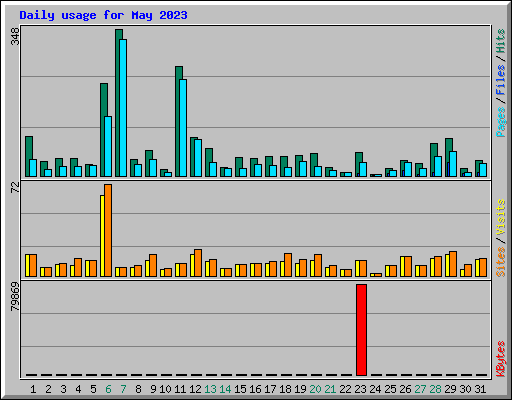Click day label 14 on the x-axis
The height and width of the screenshot is (400, 512).
225,389
